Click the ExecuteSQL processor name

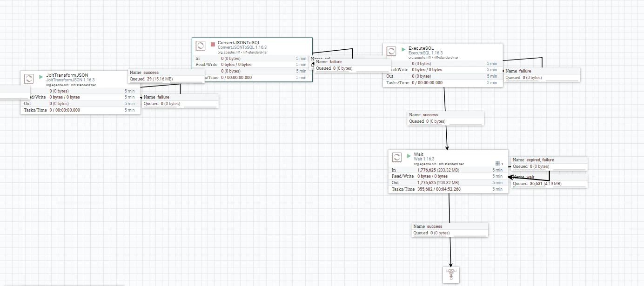click(421, 48)
